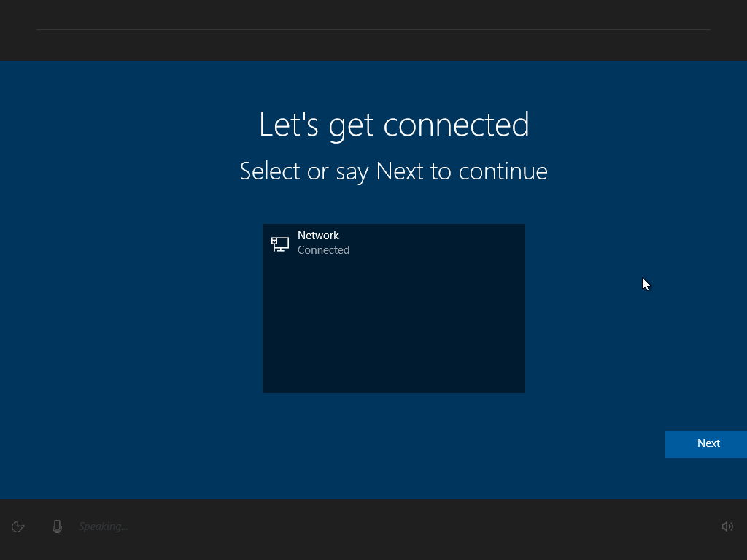The width and height of the screenshot is (747, 560).
Task: Click "Select or say Next to continue" text
Action: [393, 171]
